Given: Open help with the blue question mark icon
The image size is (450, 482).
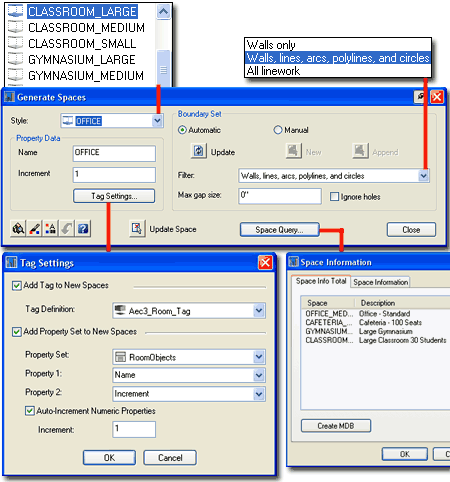Looking at the screenshot, I should click(x=83, y=229).
